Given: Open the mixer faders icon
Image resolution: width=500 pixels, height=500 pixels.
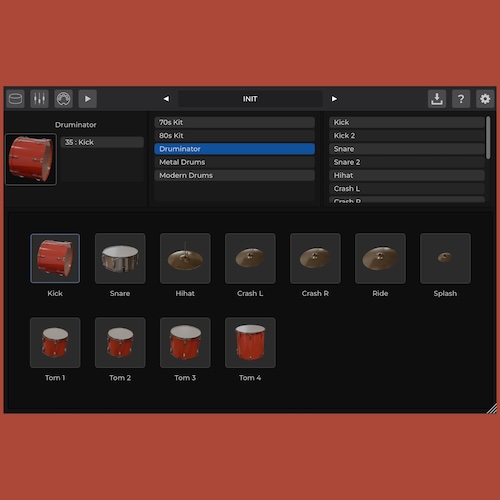Looking at the screenshot, I should coord(39,99).
